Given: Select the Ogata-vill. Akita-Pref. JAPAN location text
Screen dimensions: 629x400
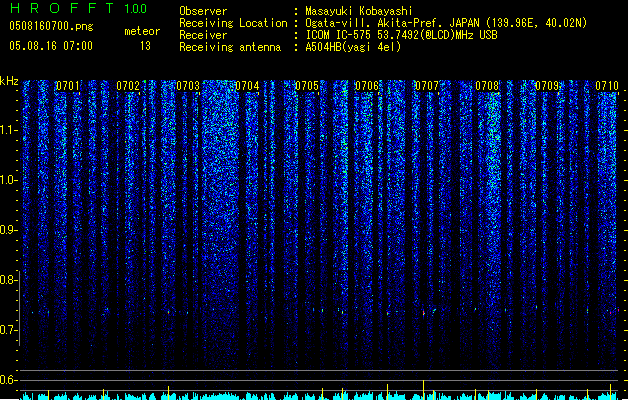Looking at the screenshot, I should [446, 23].
